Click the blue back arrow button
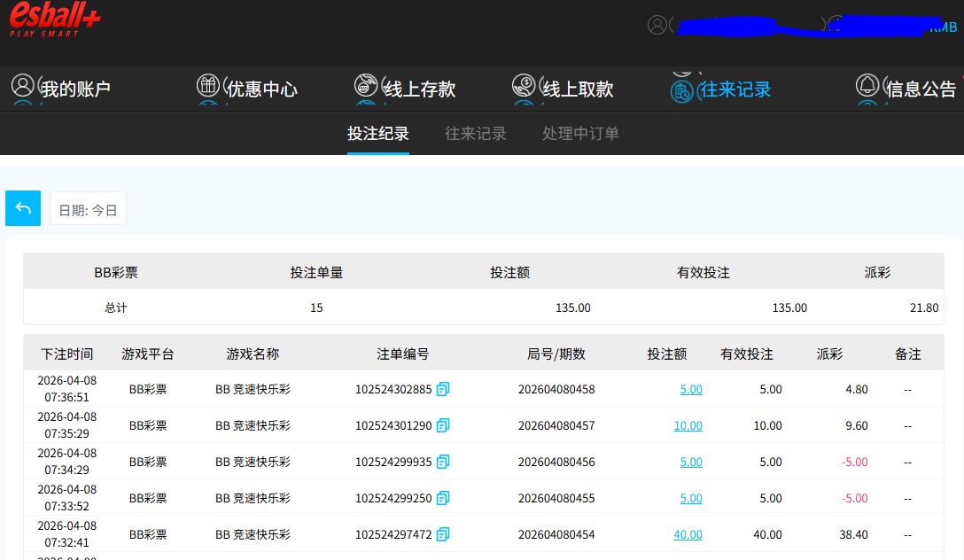This screenshot has width=964, height=560. (23, 209)
